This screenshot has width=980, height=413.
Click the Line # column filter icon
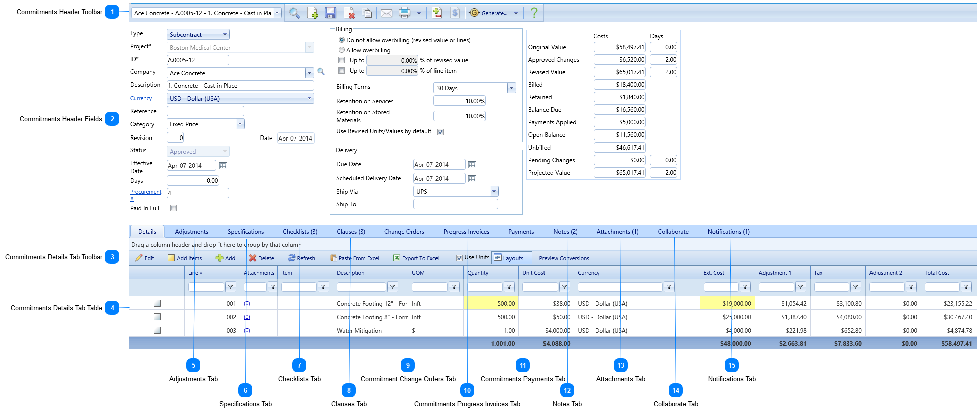point(231,287)
